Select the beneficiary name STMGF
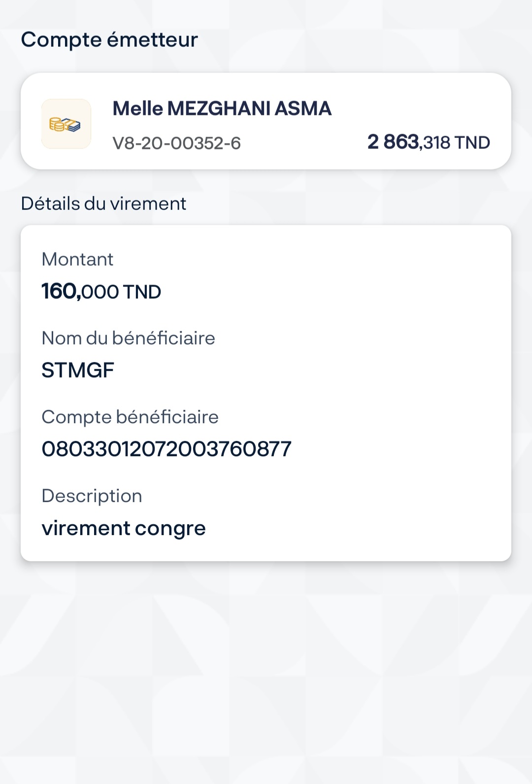Image resolution: width=532 pixels, height=784 pixels. pyautogui.click(x=78, y=370)
